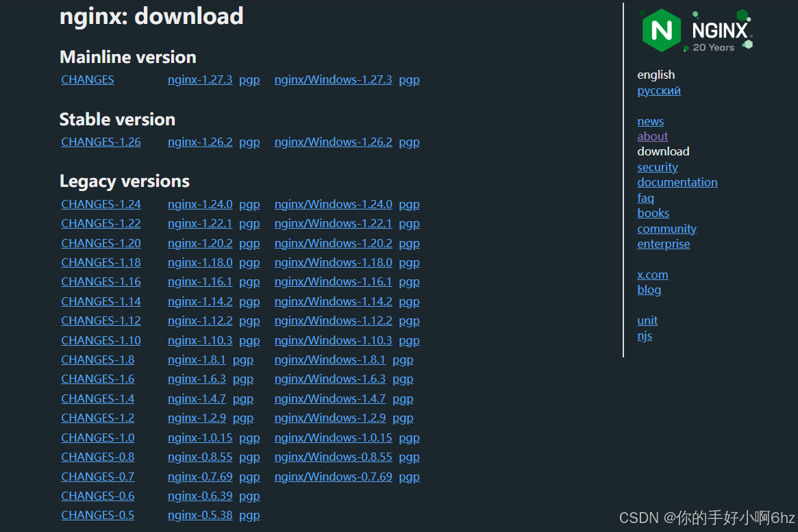Open CHANGES-1.22 link
The height and width of the screenshot is (532, 798).
(x=101, y=224)
